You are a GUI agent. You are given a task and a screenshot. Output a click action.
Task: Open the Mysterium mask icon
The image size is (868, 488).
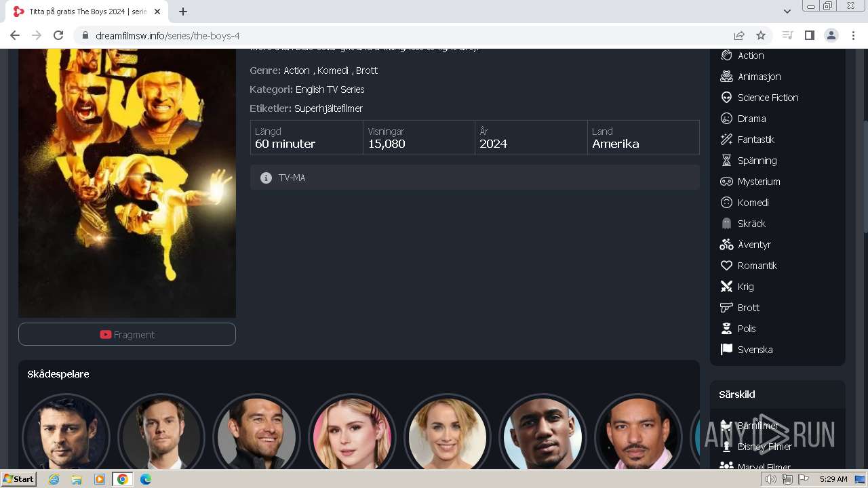[x=726, y=182]
